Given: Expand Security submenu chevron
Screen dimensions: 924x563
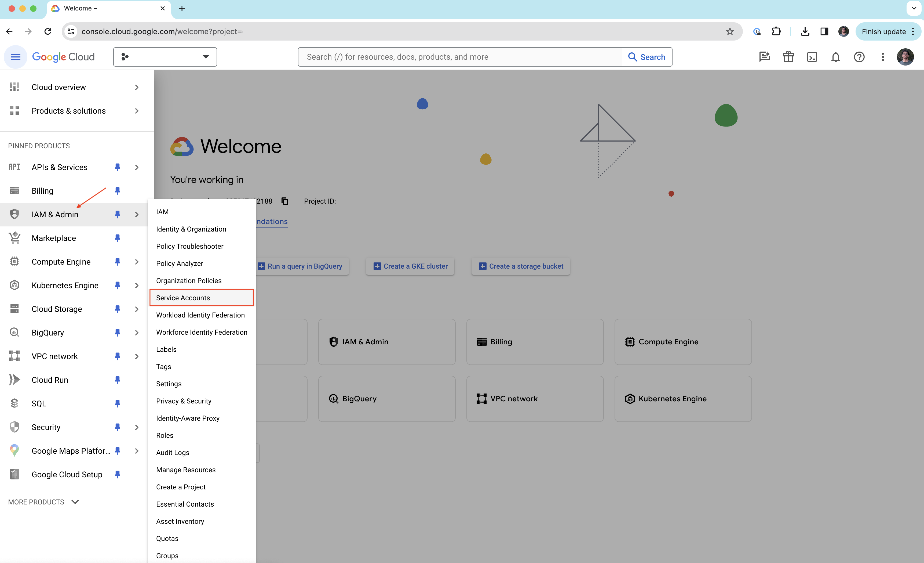Looking at the screenshot, I should (x=137, y=427).
